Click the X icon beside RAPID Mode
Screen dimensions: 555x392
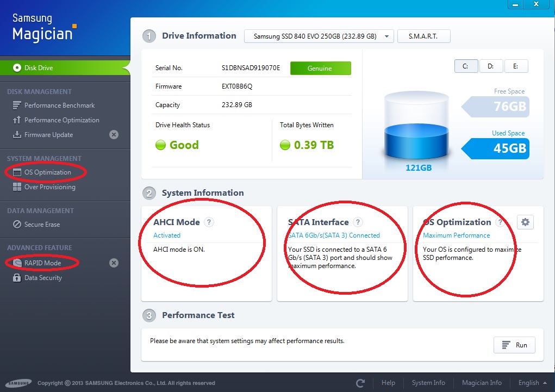point(114,263)
